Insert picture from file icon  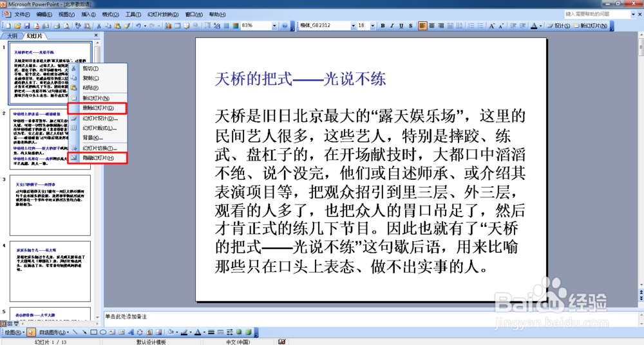pyautogui.click(x=158, y=332)
